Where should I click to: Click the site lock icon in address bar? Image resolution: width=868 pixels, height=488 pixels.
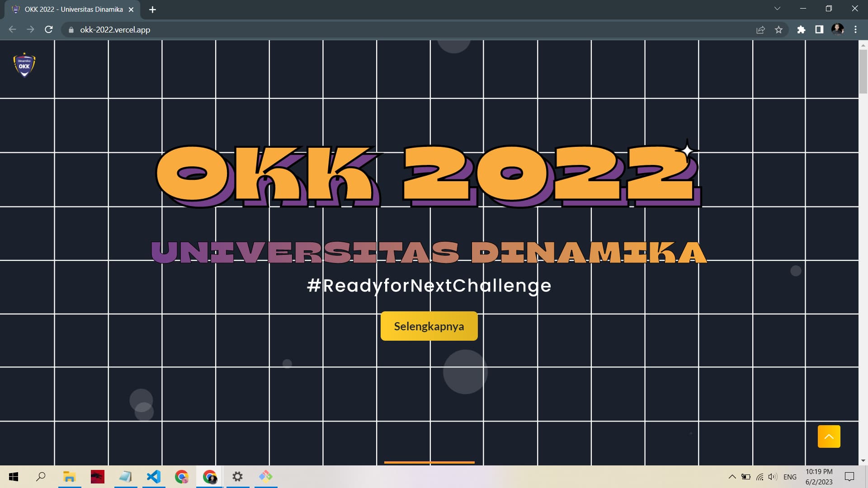point(71,30)
